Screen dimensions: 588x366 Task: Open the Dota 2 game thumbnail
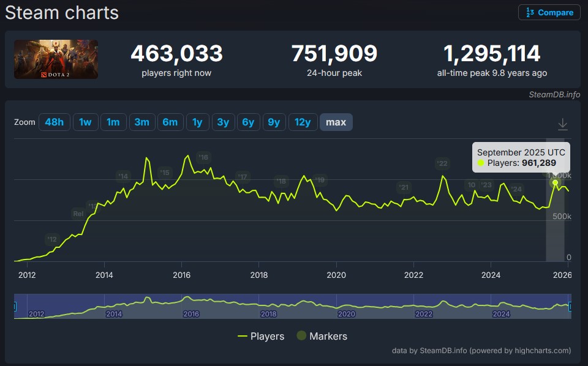[56, 59]
